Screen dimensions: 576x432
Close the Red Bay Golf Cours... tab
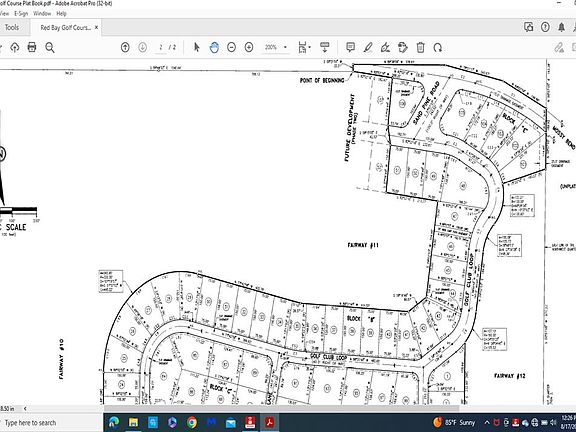(x=97, y=27)
